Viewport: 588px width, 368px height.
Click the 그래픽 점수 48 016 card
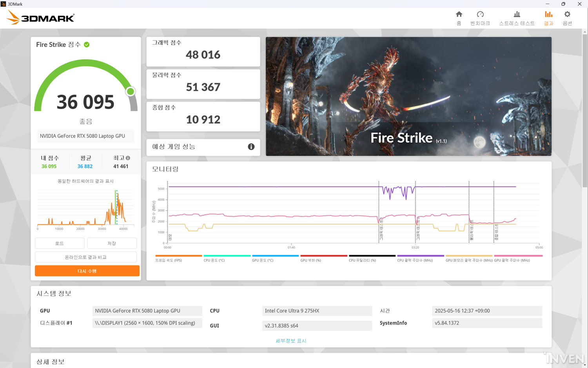click(203, 52)
